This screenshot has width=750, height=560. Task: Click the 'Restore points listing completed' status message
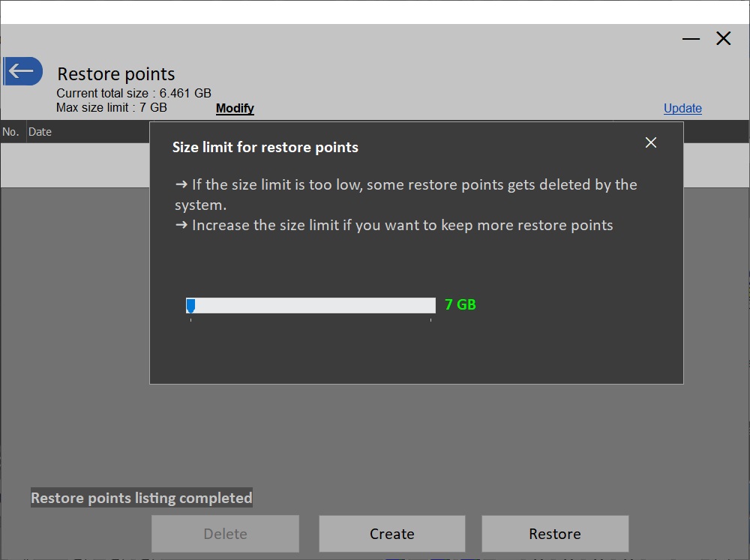pos(141,498)
